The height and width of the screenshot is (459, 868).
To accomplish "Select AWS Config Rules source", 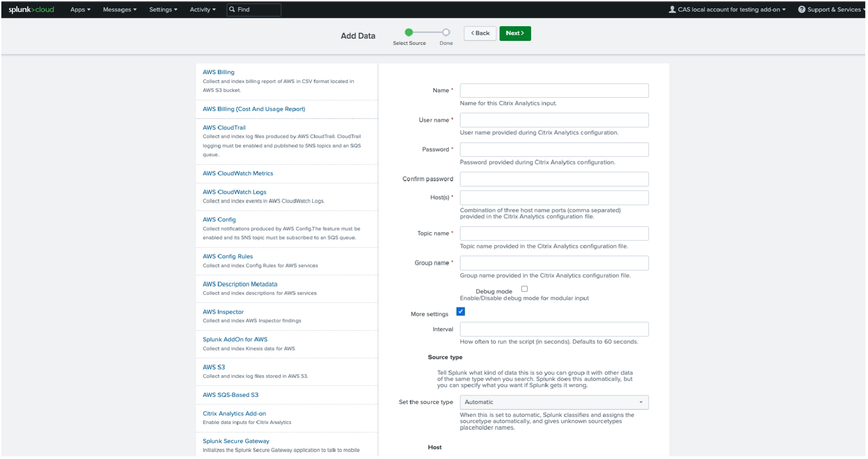I will (x=227, y=256).
